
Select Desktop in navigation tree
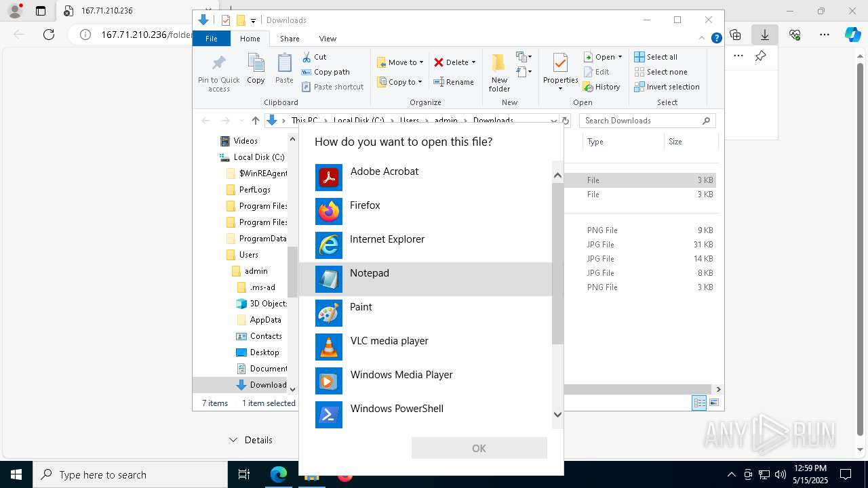tap(264, 352)
